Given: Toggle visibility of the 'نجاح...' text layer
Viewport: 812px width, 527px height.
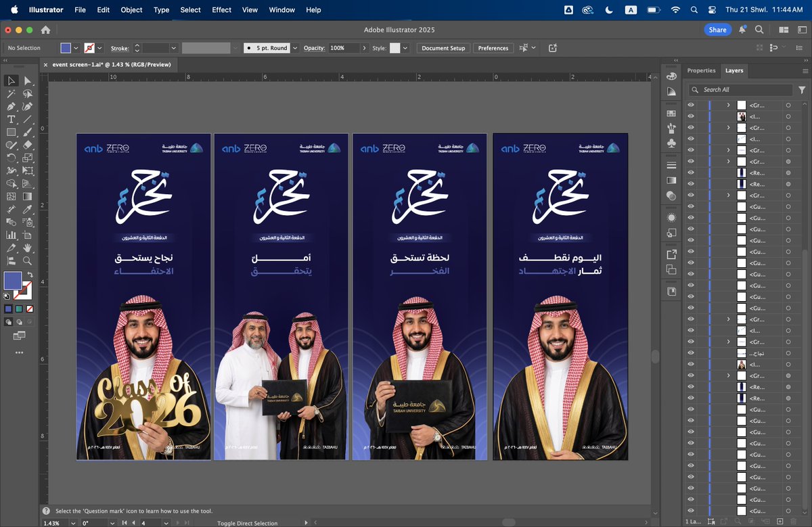Looking at the screenshot, I should click(691, 353).
